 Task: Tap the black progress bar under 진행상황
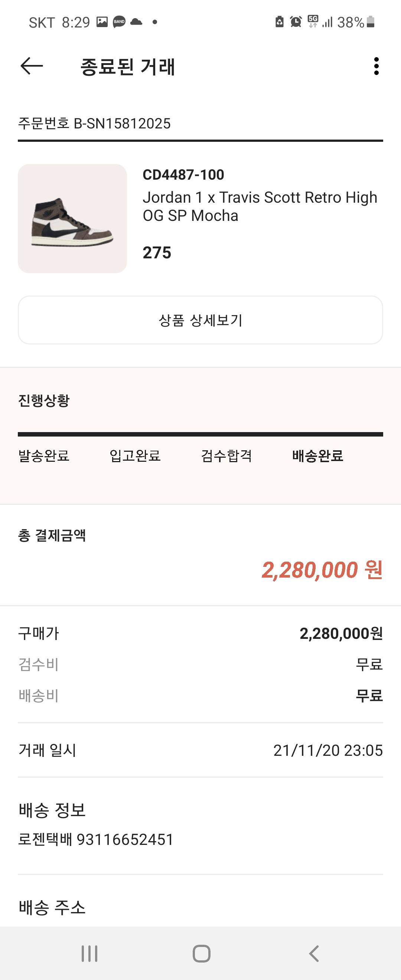pos(200,434)
